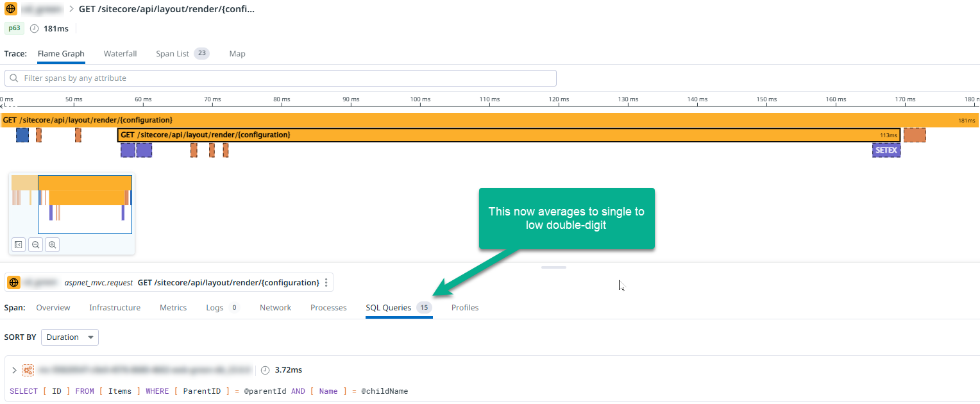Click the clock icon next to 181ms duration
This screenshot has height=404, width=980.
33,28
